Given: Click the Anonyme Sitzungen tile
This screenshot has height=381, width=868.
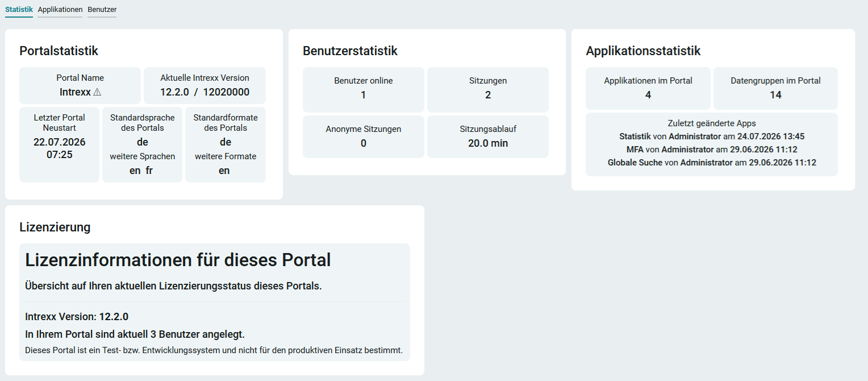Looking at the screenshot, I should pos(364,136).
